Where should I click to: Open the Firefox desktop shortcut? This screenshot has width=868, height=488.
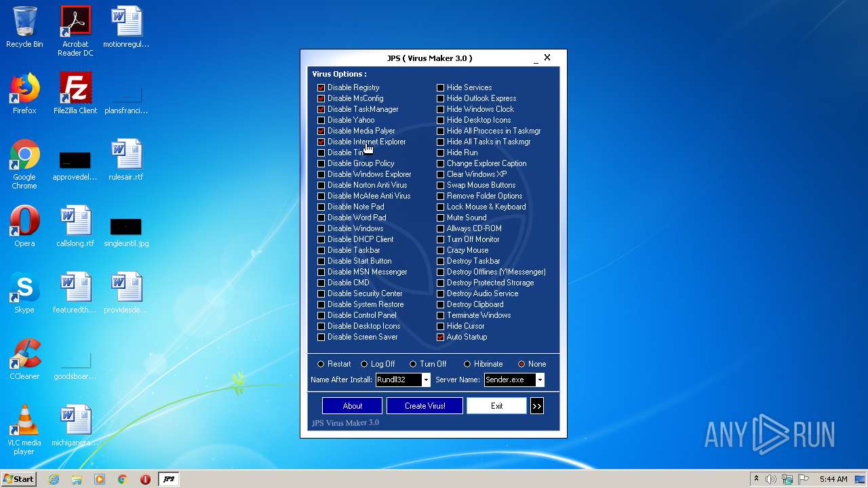[x=24, y=94]
